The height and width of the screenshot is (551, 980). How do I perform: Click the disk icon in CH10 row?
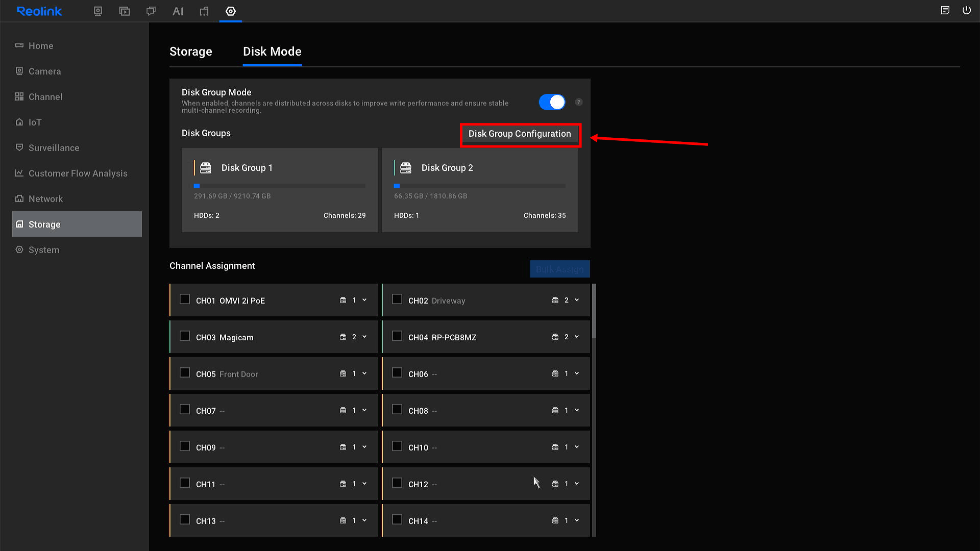(555, 447)
